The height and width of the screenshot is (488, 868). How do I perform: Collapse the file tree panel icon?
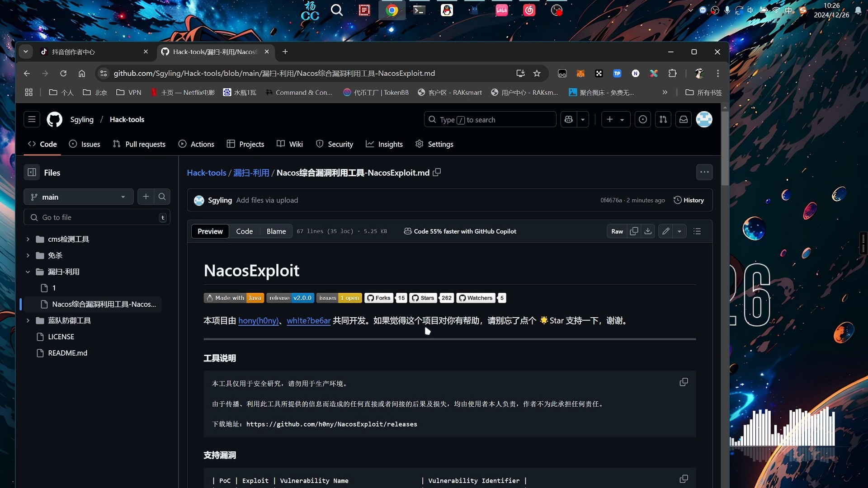point(32,172)
